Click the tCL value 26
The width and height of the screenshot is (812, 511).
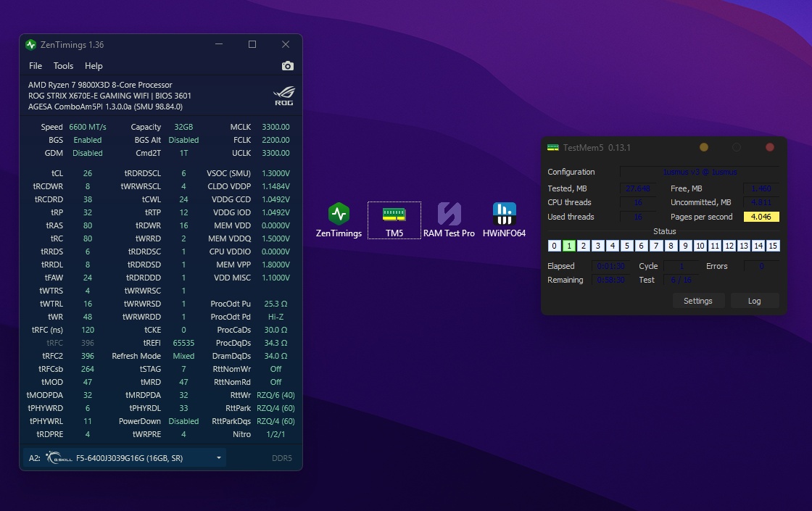click(88, 173)
